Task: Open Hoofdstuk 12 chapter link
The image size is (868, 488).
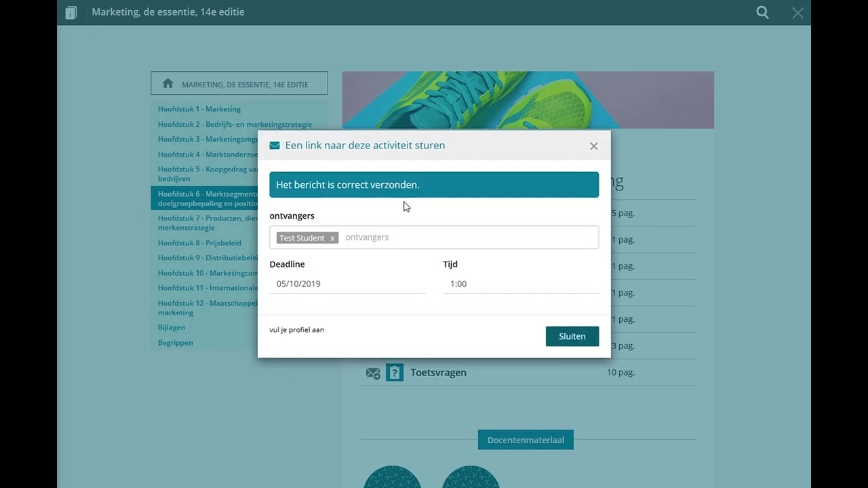Action: tap(208, 308)
